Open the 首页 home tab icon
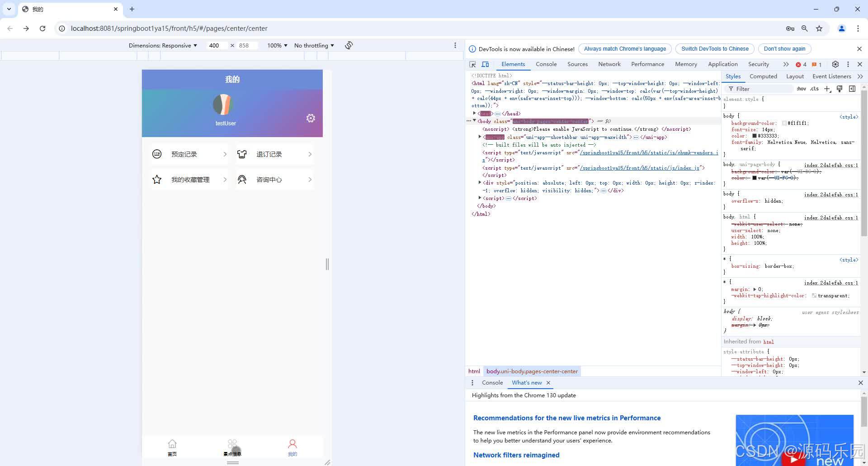 coord(172,444)
